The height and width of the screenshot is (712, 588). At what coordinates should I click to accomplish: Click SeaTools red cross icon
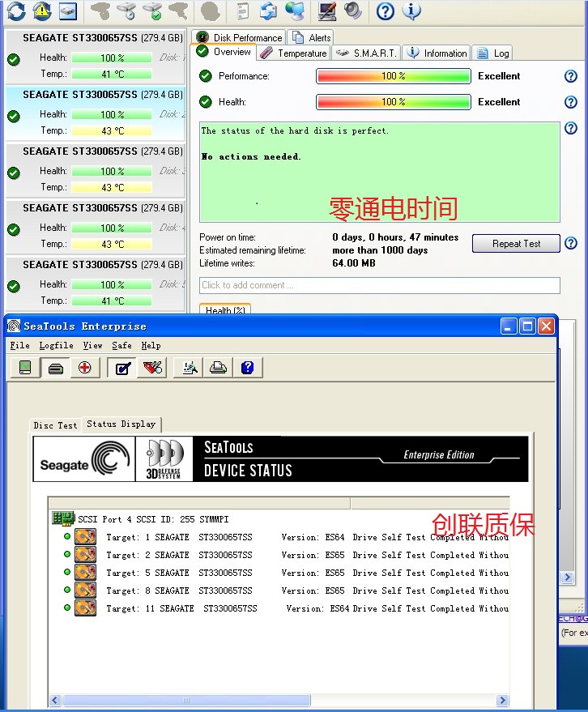(x=84, y=368)
